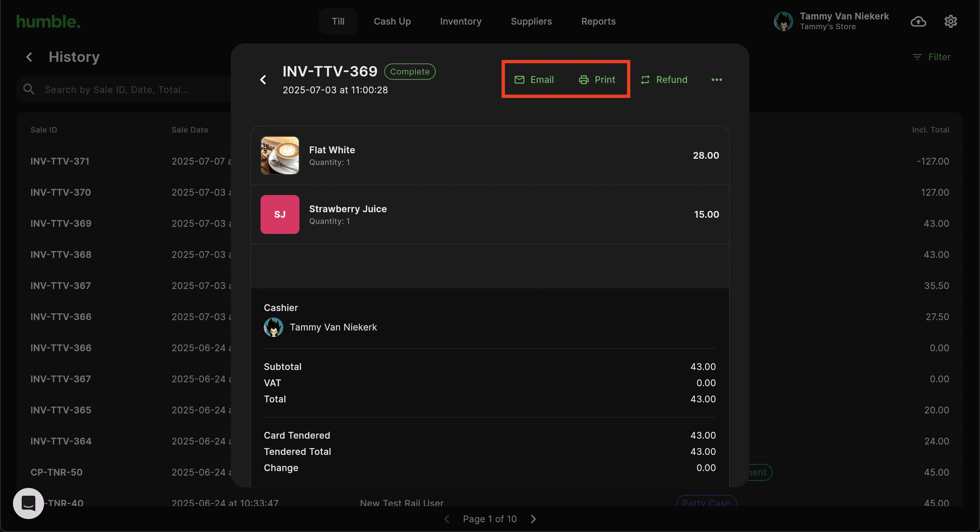
Task: Click the Card Tendered amount 43.00
Action: click(703, 435)
